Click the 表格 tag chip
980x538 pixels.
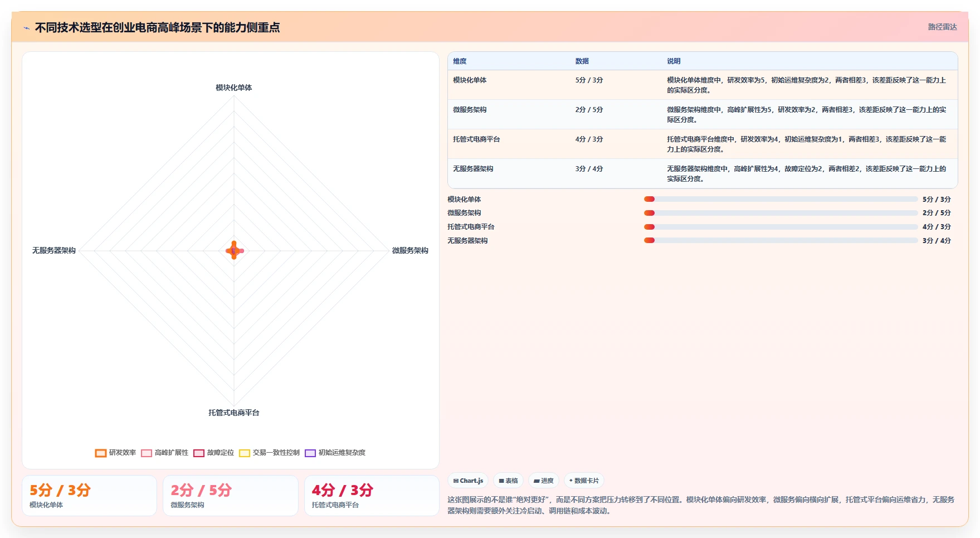[x=508, y=481]
